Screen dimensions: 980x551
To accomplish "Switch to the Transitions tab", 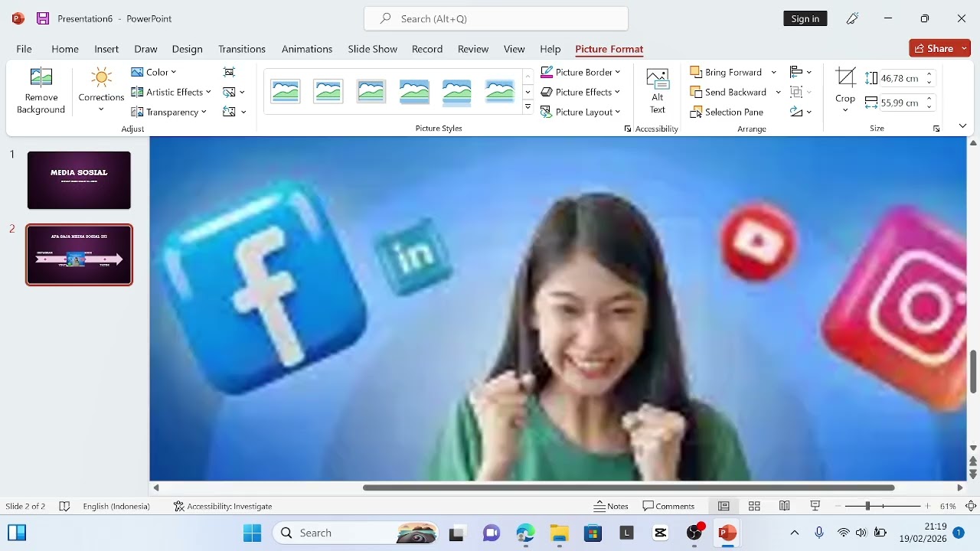I will click(x=242, y=49).
